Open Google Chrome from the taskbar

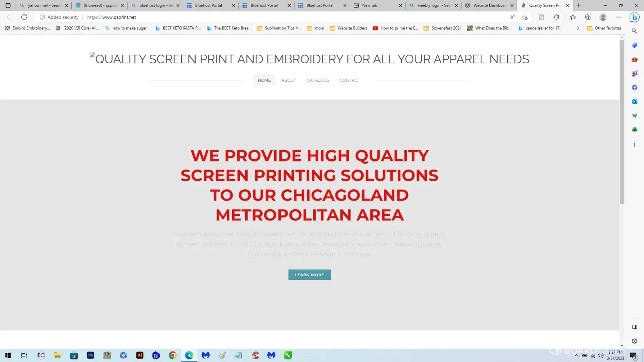(172, 355)
